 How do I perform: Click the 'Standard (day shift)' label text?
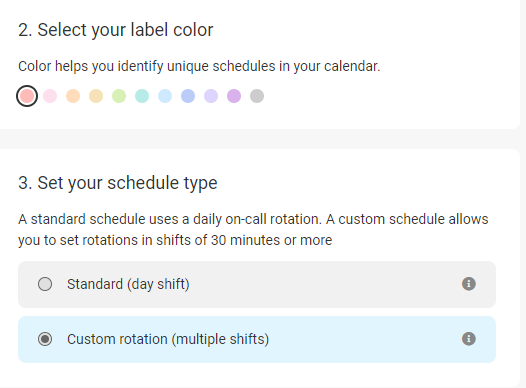point(128,284)
